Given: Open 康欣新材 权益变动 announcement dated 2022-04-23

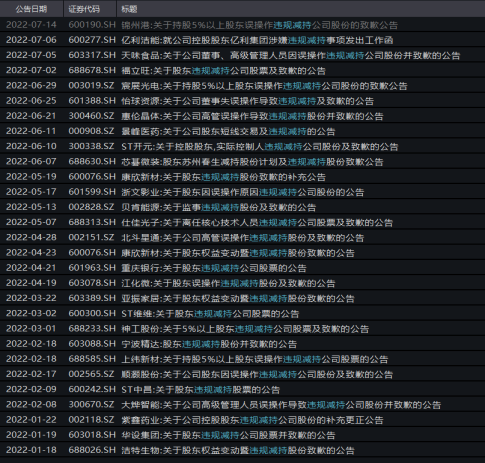Looking at the screenshot, I should tap(238, 253).
